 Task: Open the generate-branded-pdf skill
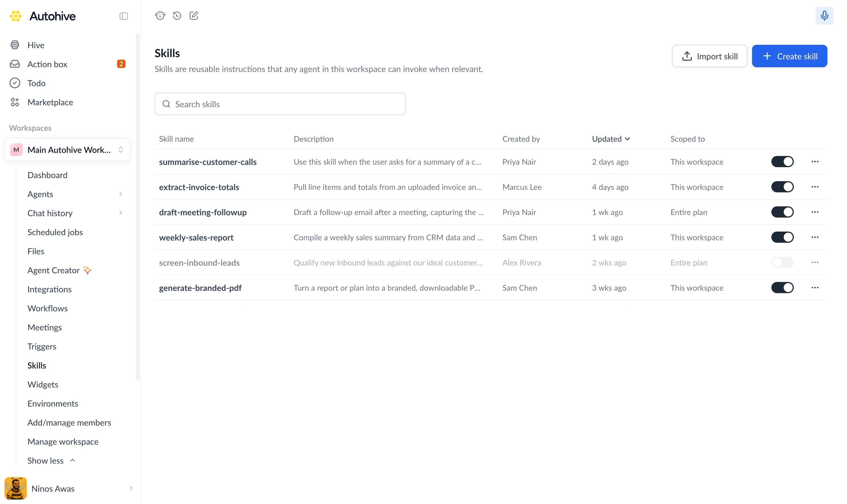click(200, 288)
